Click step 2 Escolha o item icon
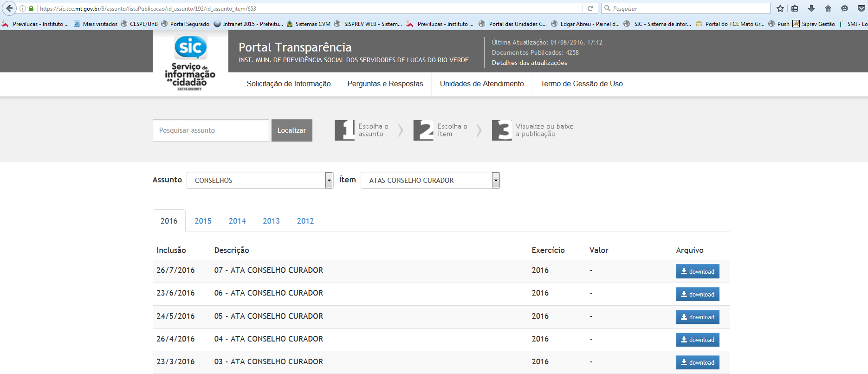868x374 pixels. coord(423,130)
